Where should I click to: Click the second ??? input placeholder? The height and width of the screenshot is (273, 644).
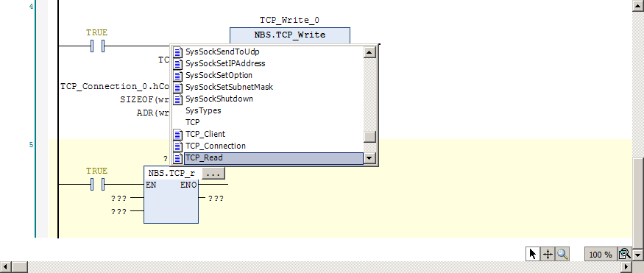118,211
